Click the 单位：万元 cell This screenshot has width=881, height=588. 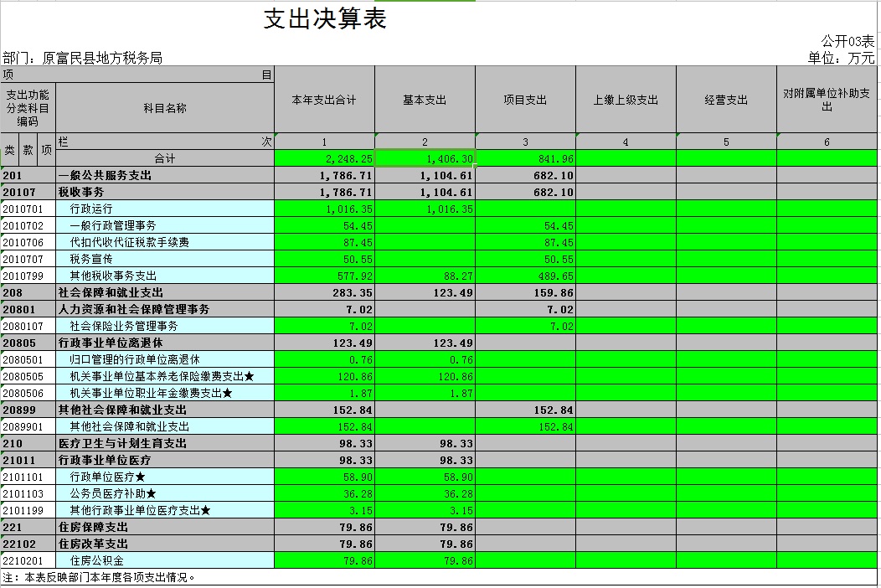[841, 58]
